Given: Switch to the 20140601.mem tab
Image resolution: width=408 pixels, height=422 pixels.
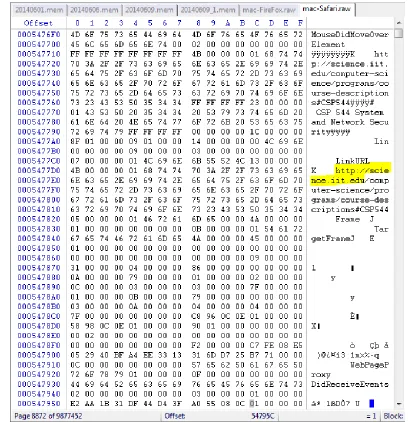Looking at the screenshot, I should (39, 10).
